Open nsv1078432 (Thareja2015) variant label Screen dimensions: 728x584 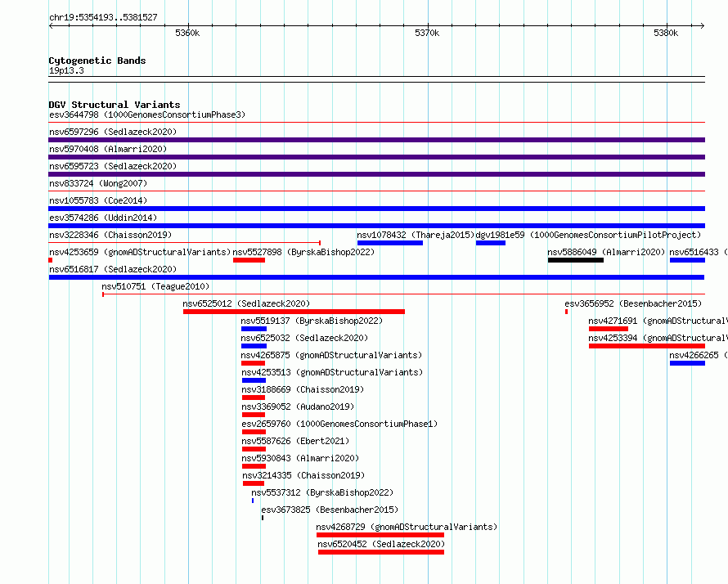416,235
